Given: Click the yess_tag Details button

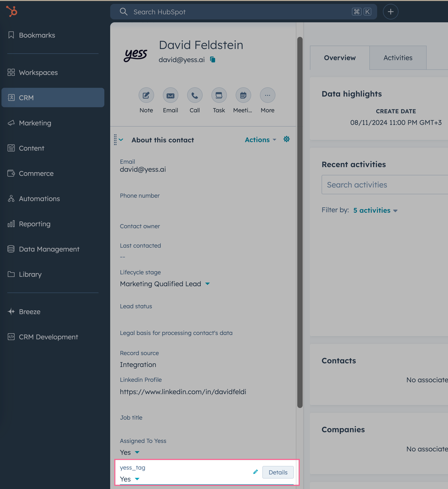Looking at the screenshot, I should (278, 472).
